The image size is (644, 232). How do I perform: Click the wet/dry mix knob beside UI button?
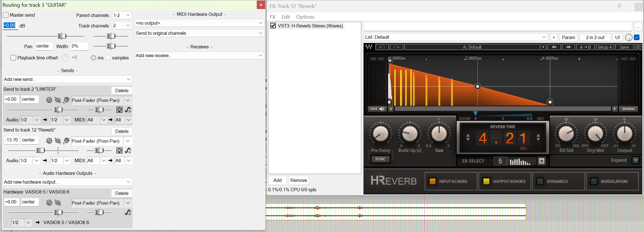tap(629, 37)
